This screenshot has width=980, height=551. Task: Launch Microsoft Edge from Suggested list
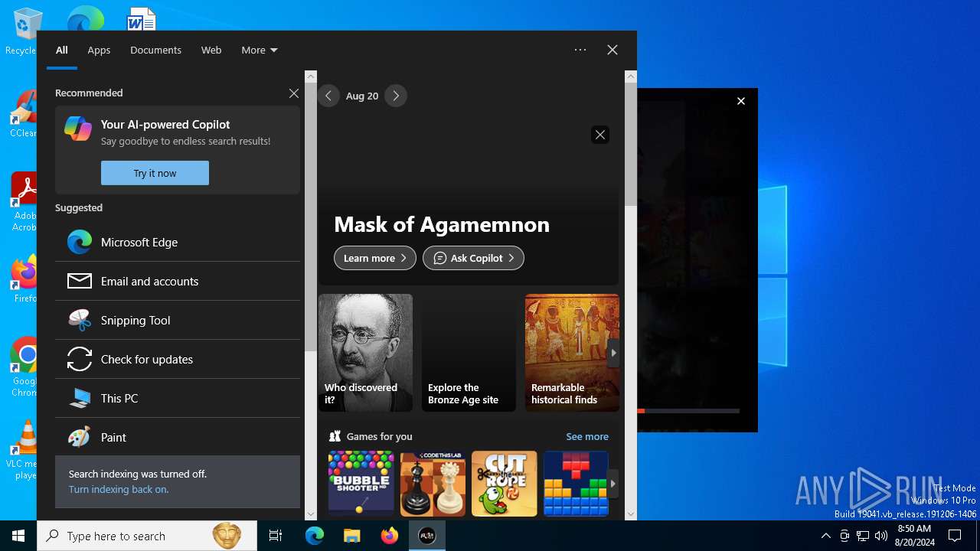click(178, 242)
